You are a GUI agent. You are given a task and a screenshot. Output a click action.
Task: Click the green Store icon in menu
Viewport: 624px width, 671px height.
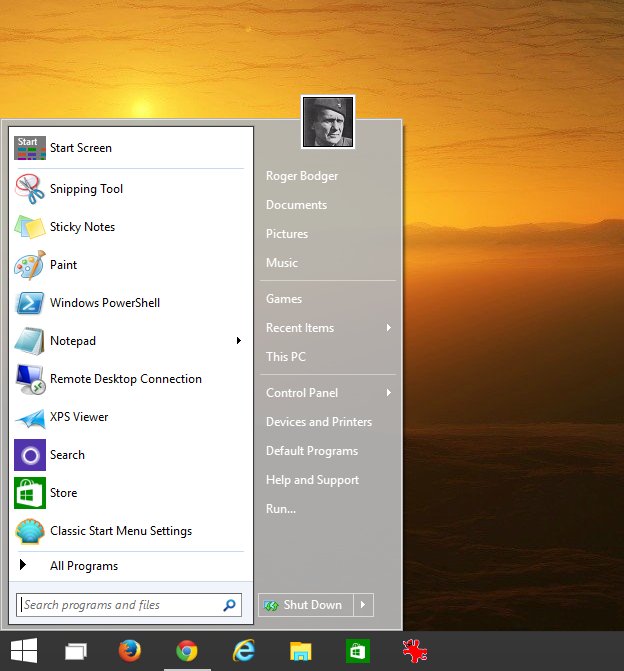tap(30, 493)
